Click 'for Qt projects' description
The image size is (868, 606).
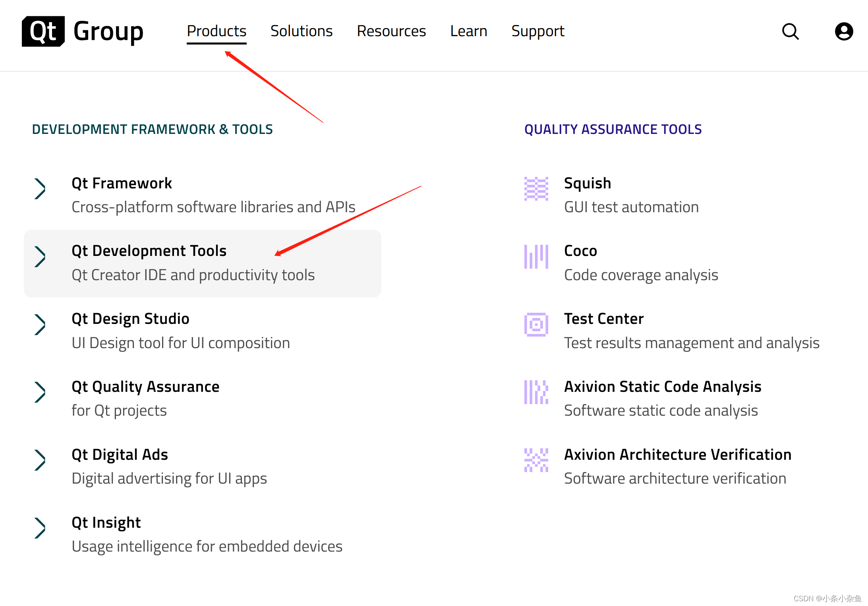click(x=119, y=410)
